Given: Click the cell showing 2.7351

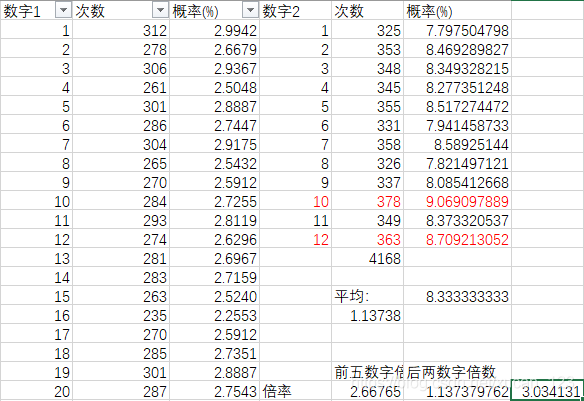Looking at the screenshot, I should pos(215,353).
